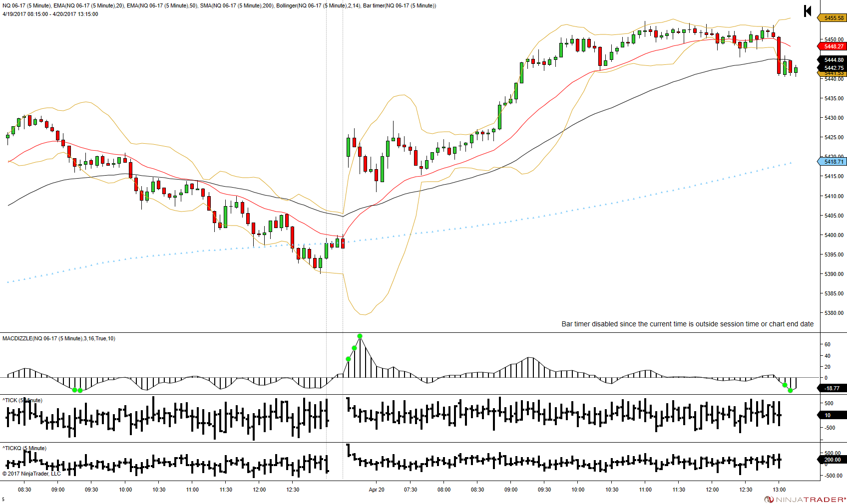Click the black 5444.80 price marker

[833, 60]
